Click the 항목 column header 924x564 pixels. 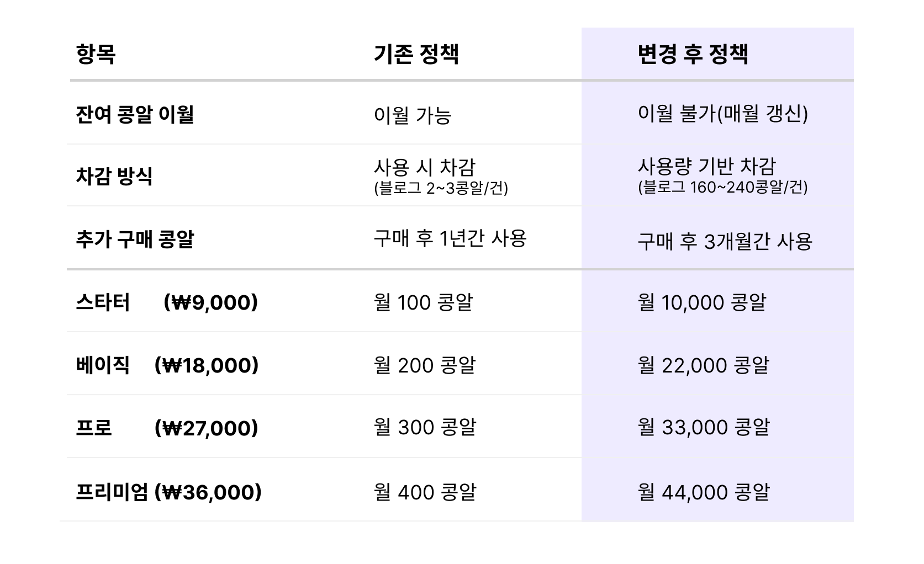click(96, 54)
